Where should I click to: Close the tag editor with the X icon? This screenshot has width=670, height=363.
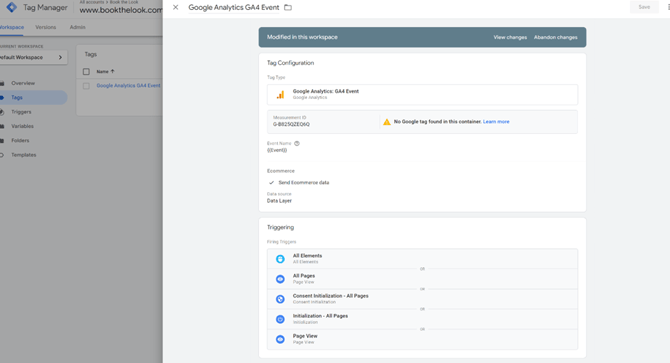coord(175,7)
